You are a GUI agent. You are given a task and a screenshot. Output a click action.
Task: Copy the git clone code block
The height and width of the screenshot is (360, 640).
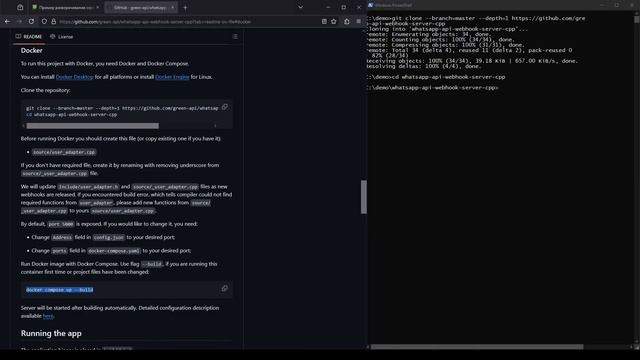click(x=224, y=107)
